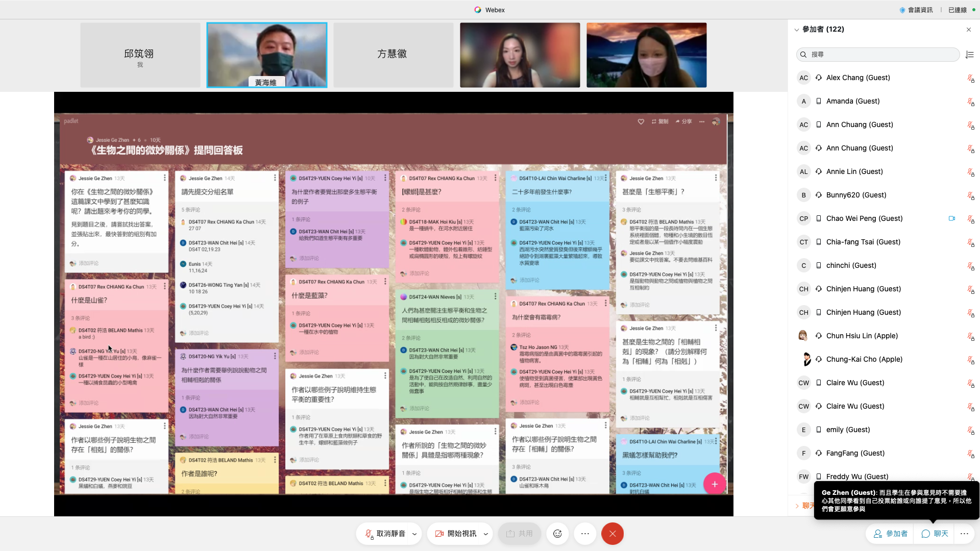Toggle unmute with the 取消靜音 button
Image resolution: width=980 pixels, height=551 pixels.
click(x=385, y=534)
